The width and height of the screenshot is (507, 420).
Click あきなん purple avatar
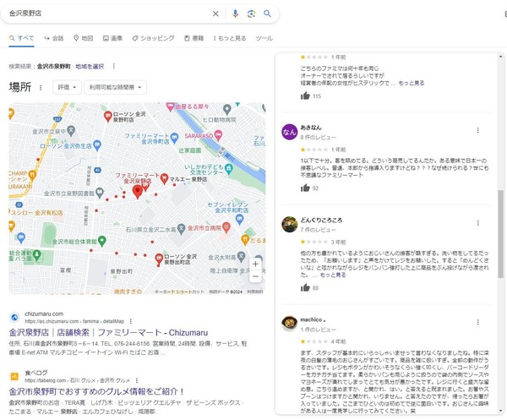click(289, 132)
